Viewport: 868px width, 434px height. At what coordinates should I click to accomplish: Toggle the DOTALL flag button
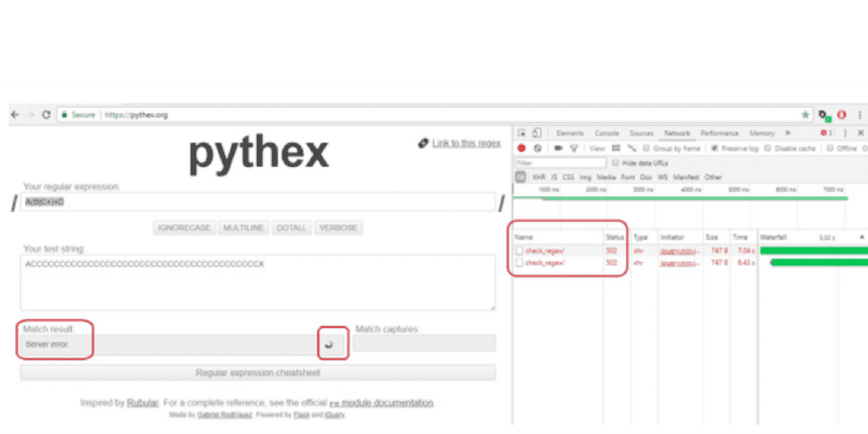click(292, 227)
